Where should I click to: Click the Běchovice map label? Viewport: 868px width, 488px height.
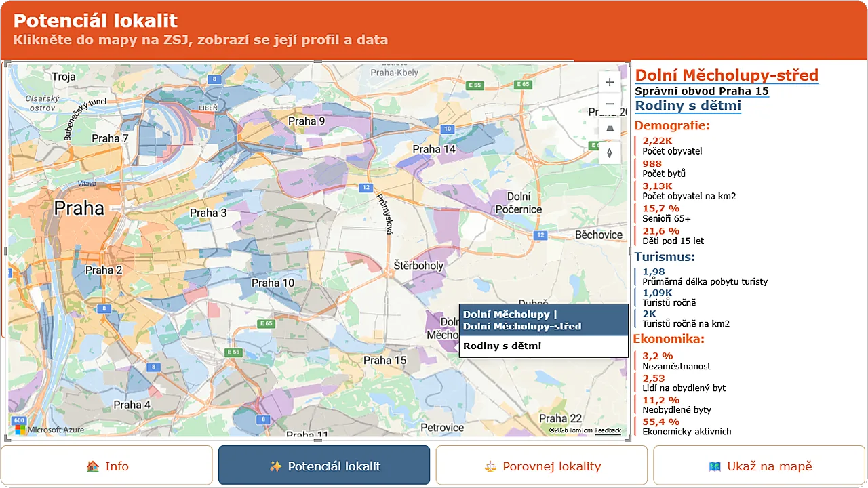(x=599, y=235)
